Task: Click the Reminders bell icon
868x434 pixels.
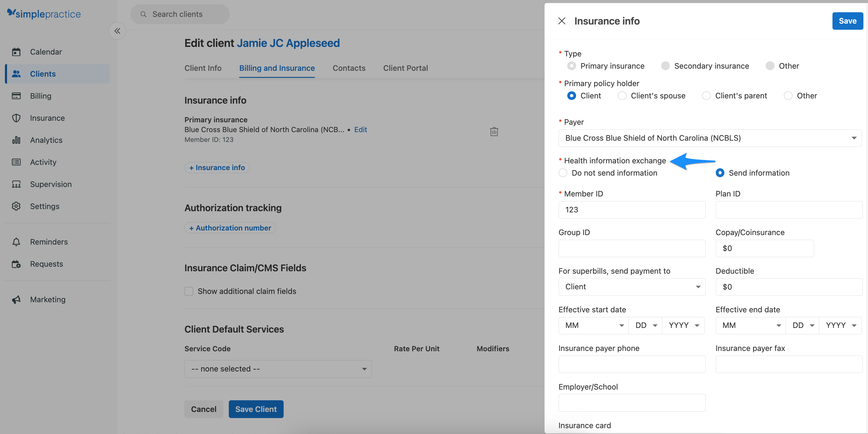Action: (16, 242)
